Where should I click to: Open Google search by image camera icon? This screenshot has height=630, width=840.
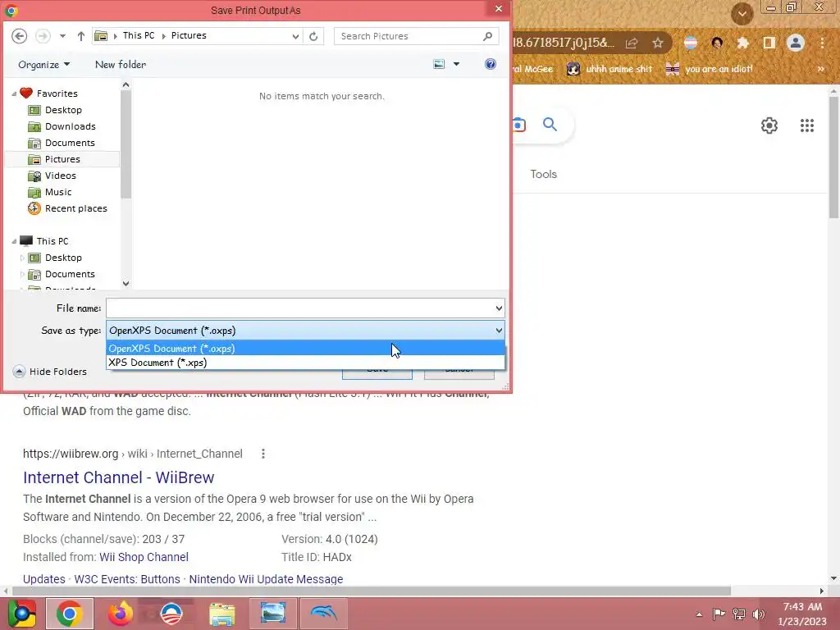518,125
